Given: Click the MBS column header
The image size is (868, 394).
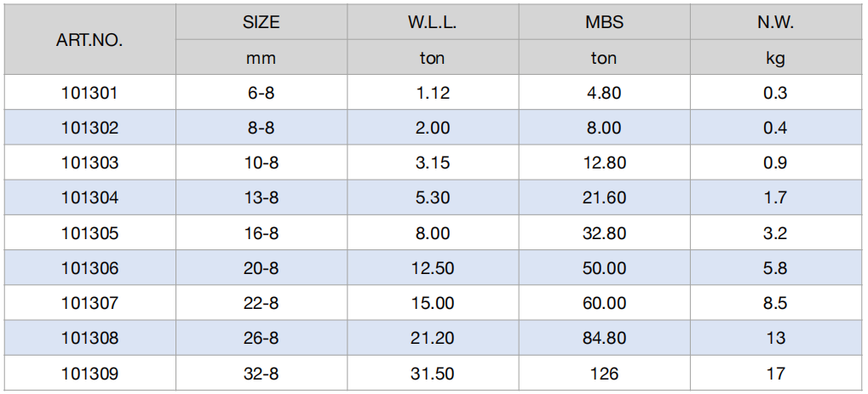Looking at the screenshot, I should pos(604,23).
